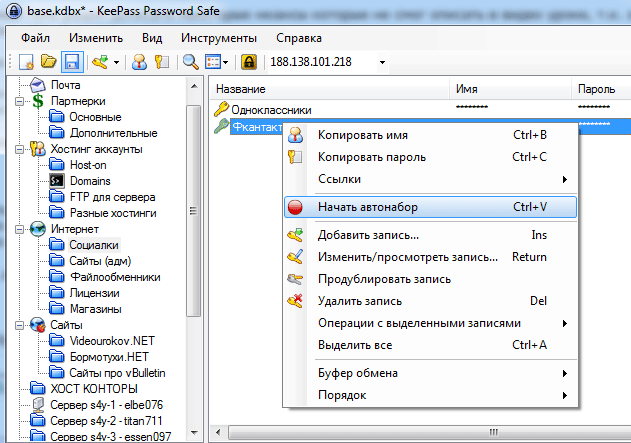The image size is (631, 443).
Task: Collapse the Интернет tree group
Action: tap(19, 229)
